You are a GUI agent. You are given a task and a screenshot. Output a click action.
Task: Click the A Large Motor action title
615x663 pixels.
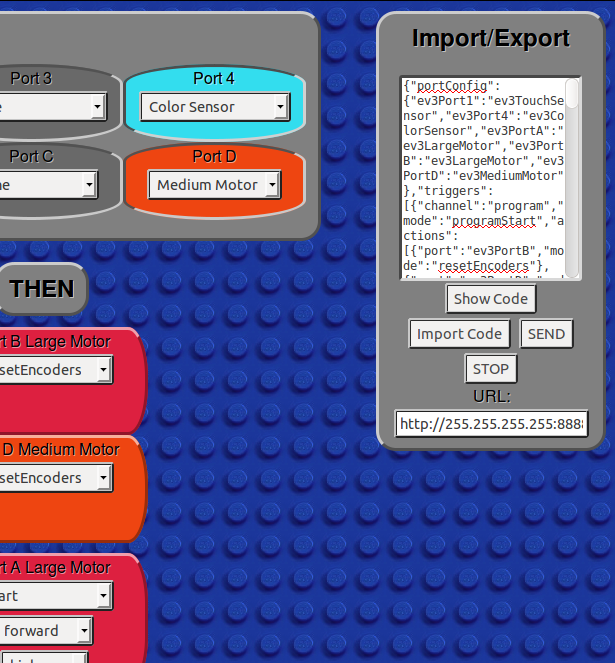pyautogui.click(x=55, y=568)
